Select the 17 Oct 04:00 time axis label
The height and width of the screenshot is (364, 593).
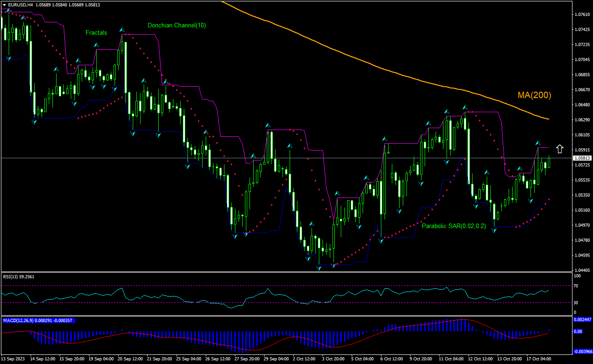[539, 359]
